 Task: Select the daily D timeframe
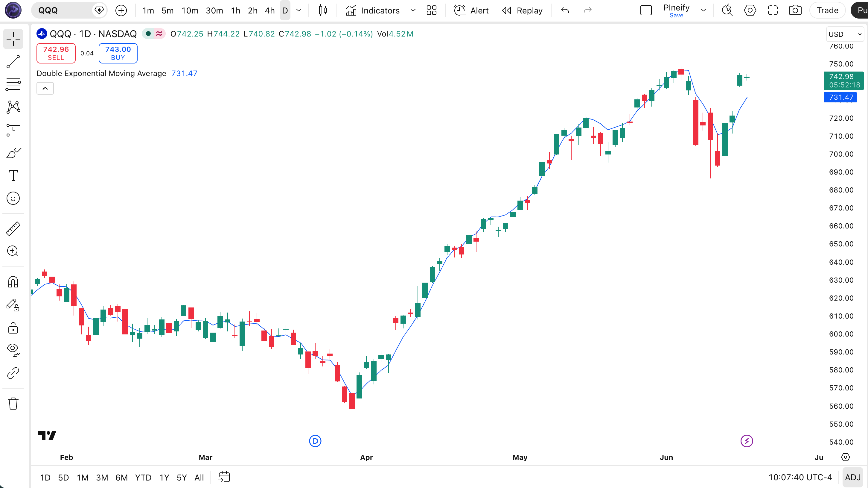285,10
